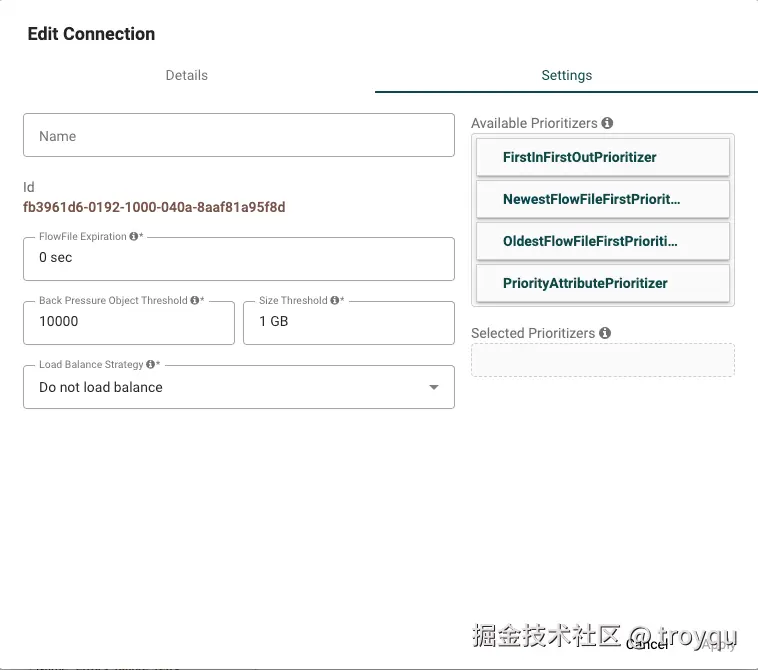Click the connection Id value text
The image size is (758, 670).
pyautogui.click(x=154, y=207)
